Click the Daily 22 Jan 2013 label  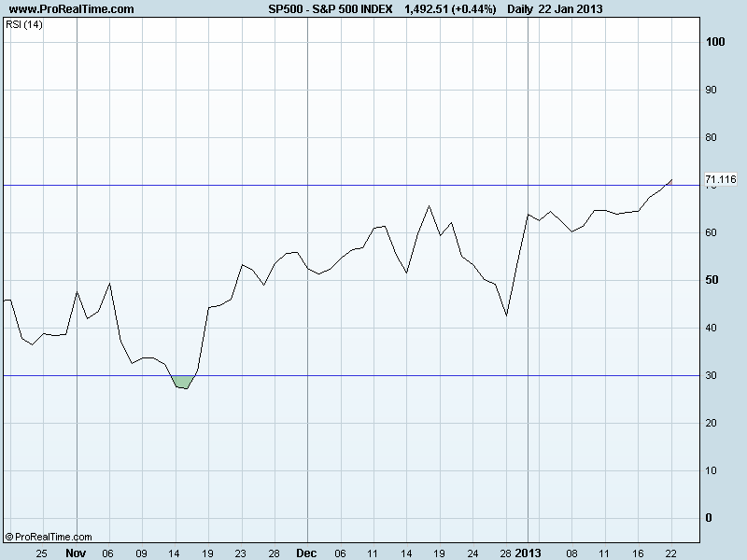click(x=555, y=9)
